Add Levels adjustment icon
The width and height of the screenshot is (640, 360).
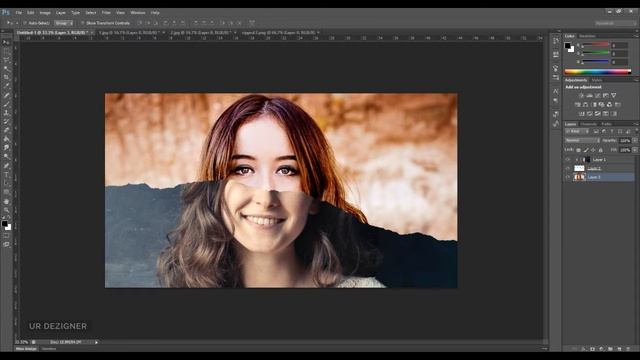coord(589,95)
